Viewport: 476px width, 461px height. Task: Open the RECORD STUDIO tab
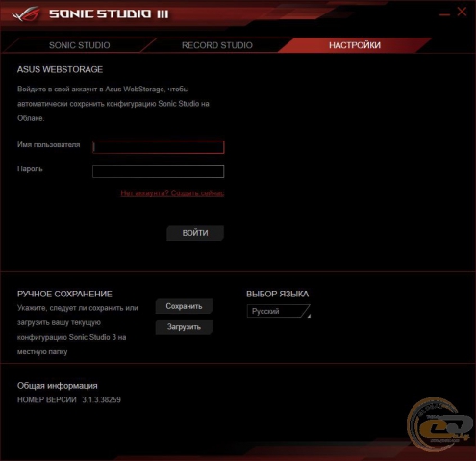tap(217, 45)
